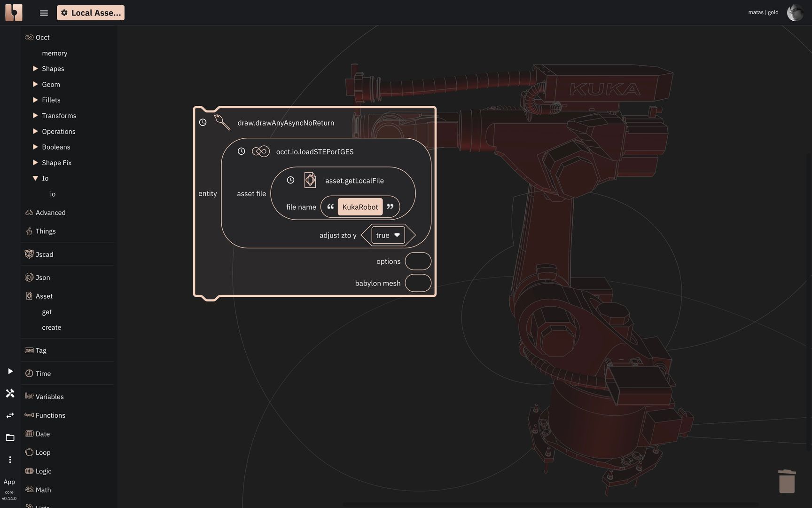Select the io subcategory item
This screenshot has height=508, width=812.
click(x=53, y=194)
